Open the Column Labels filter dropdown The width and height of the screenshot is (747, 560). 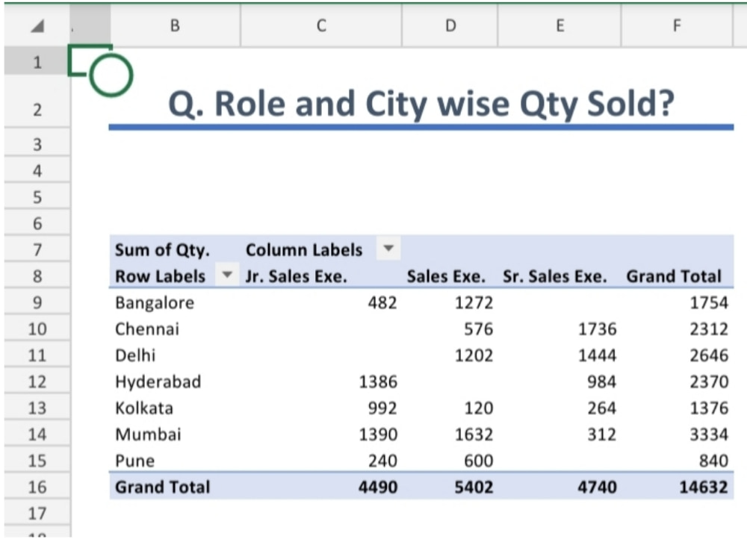[x=388, y=248]
